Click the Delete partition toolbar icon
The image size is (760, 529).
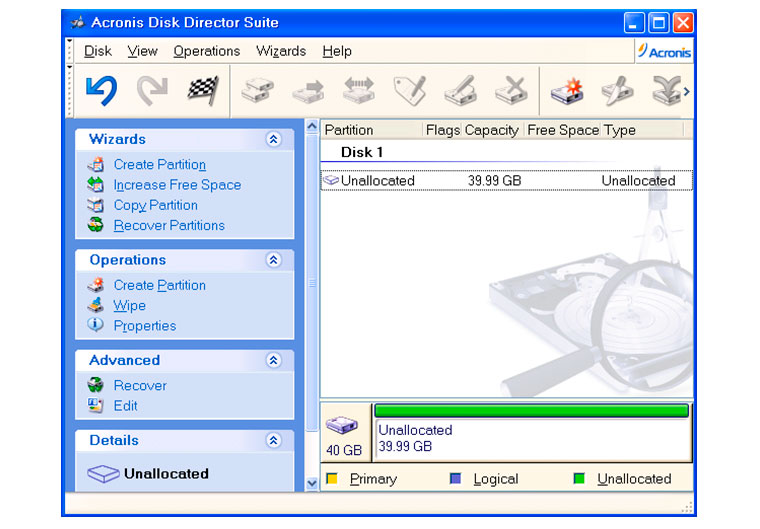511,90
